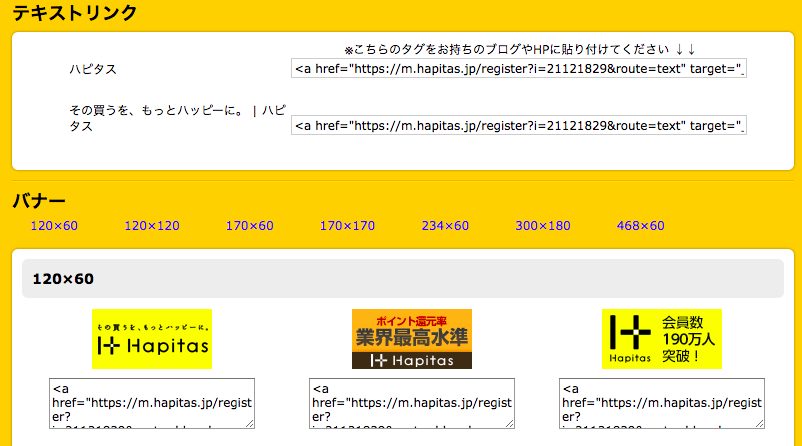The width and height of the screenshot is (802, 446).
Task: Jump to the 120×120 banner size link
Action: coord(152,226)
